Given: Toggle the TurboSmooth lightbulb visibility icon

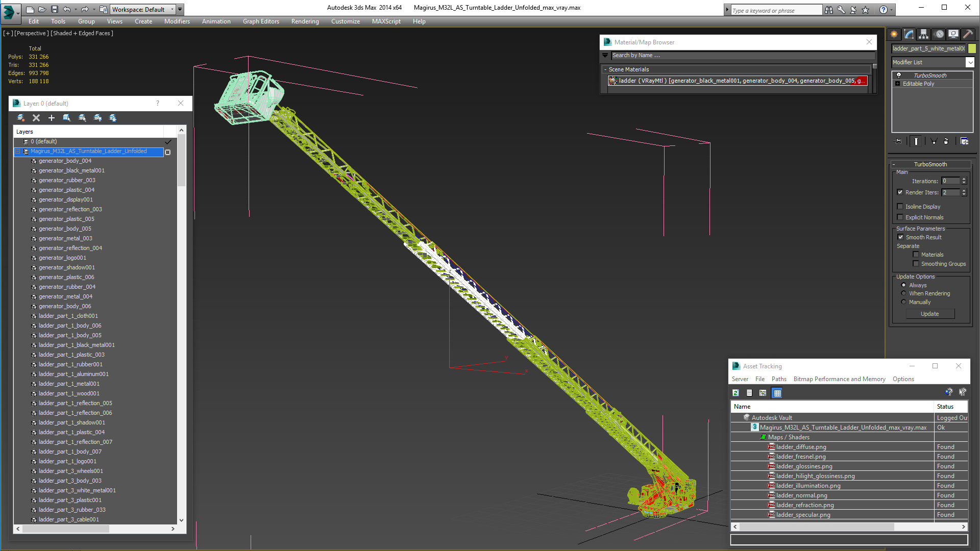Looking at the screenshot, I should [899, 76].
